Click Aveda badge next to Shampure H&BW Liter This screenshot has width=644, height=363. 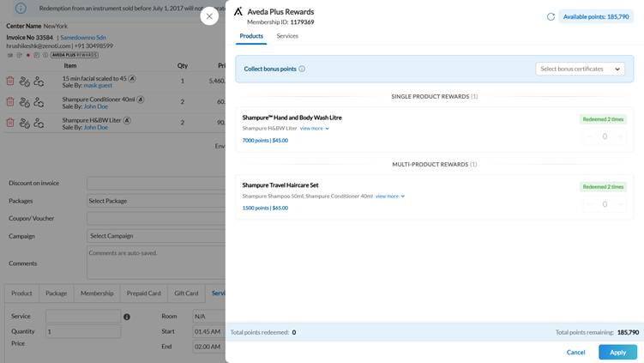coord(127,120)
